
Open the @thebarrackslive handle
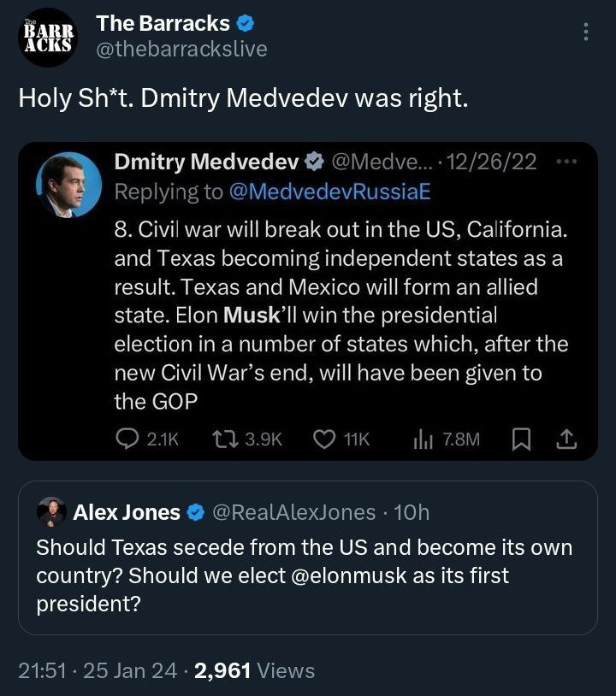pyautogui.click(x=181, y=50)
